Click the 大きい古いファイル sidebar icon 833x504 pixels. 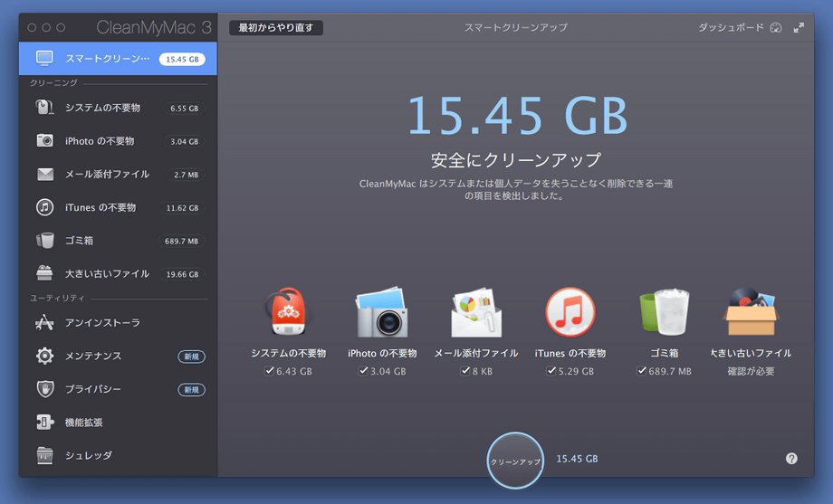(44, 273)
